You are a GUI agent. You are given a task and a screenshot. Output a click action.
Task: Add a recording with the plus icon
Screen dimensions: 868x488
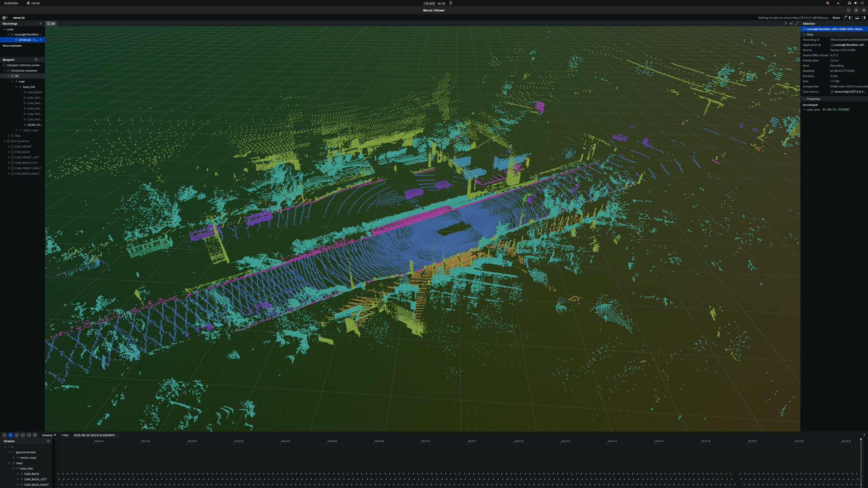tap(40, 23)
